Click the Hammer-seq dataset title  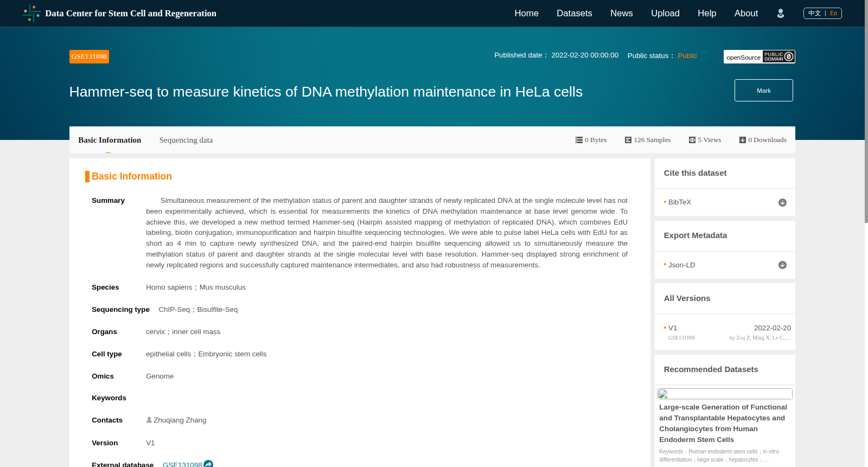[325, 92]
